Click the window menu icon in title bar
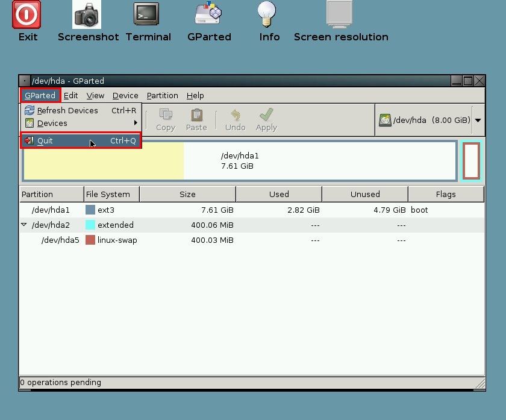The width and height of the screenshot is (506, 420). pyautogui.click(x=25, y=81)
